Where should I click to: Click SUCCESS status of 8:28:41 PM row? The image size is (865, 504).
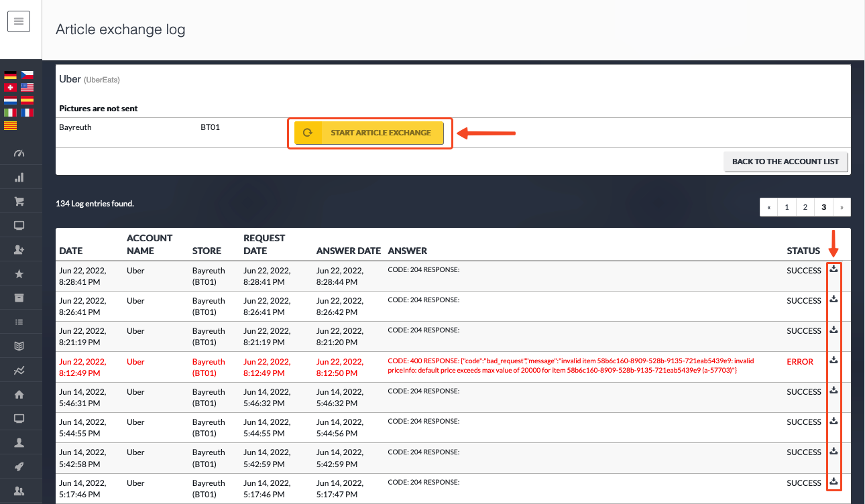804,271
